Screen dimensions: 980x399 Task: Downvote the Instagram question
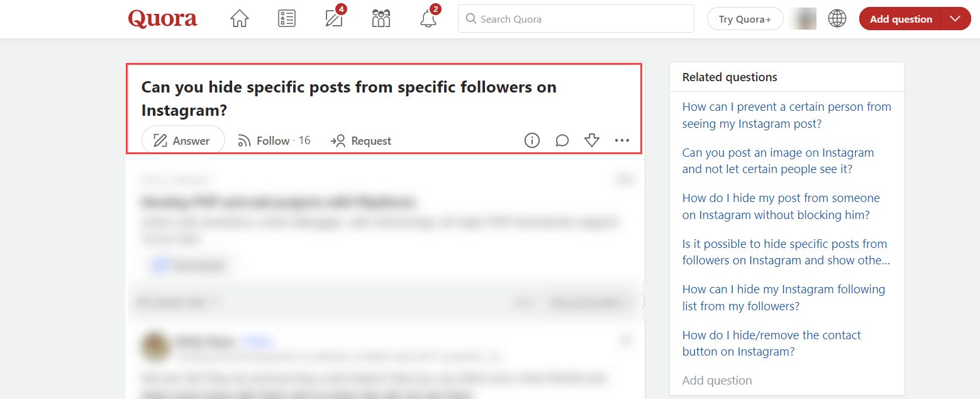592,140
